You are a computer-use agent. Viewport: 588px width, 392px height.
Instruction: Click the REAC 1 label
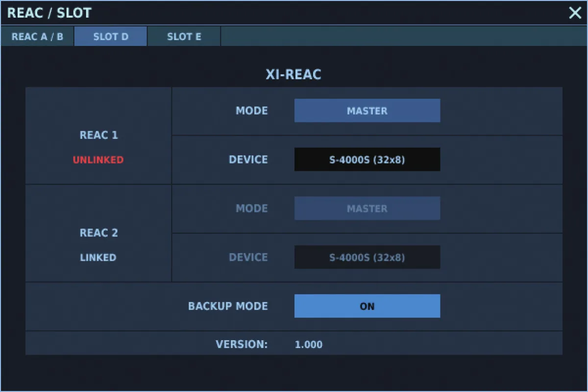99,135
